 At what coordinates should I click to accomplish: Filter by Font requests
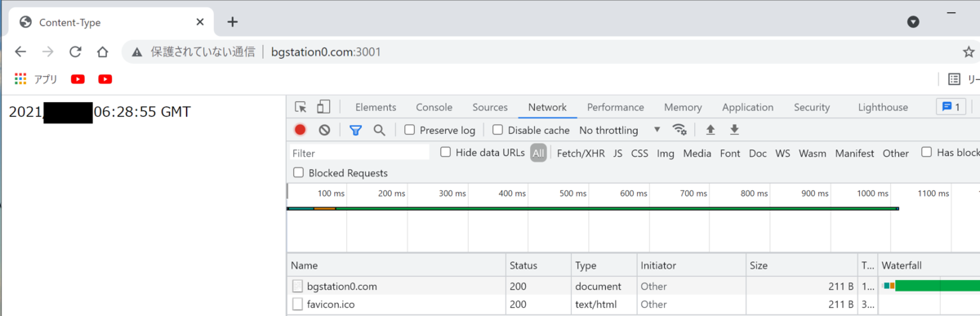click(730, 153)
